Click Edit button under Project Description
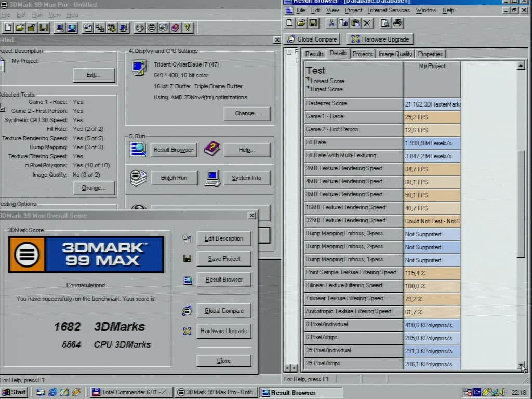 point(94,75)
